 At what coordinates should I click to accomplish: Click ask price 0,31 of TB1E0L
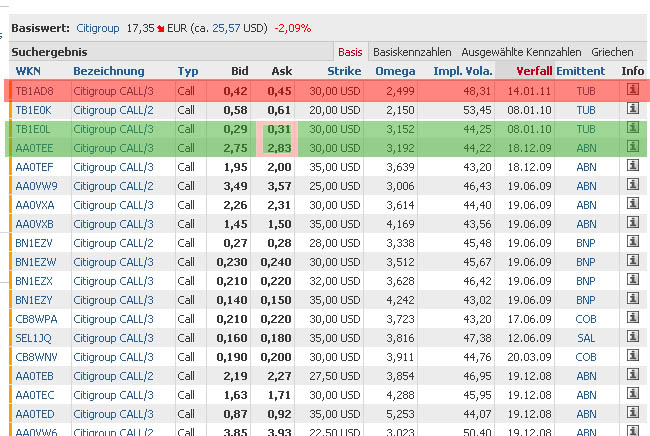[279, 129]
